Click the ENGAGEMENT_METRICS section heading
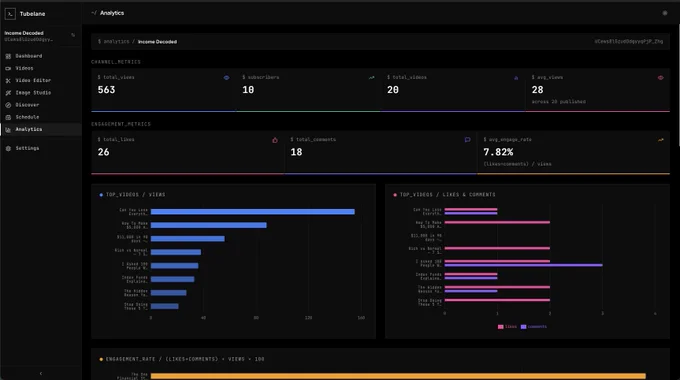 pyautogui.click(x=121, y=124)
